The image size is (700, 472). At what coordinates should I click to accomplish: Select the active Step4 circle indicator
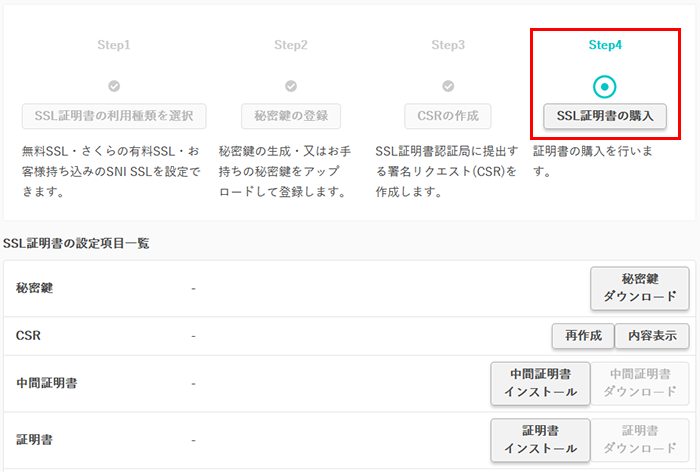coord(605,86)
